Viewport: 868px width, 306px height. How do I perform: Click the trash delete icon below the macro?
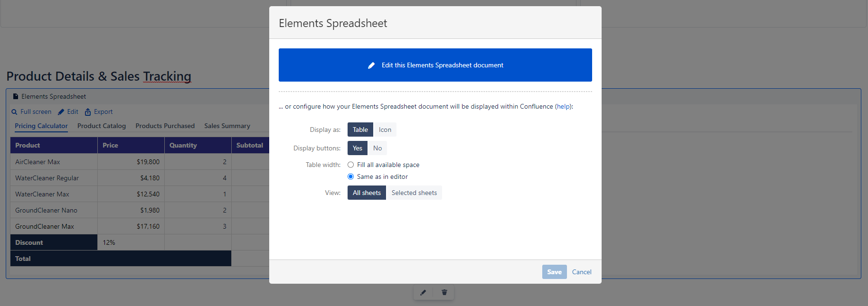click(444, 293)
